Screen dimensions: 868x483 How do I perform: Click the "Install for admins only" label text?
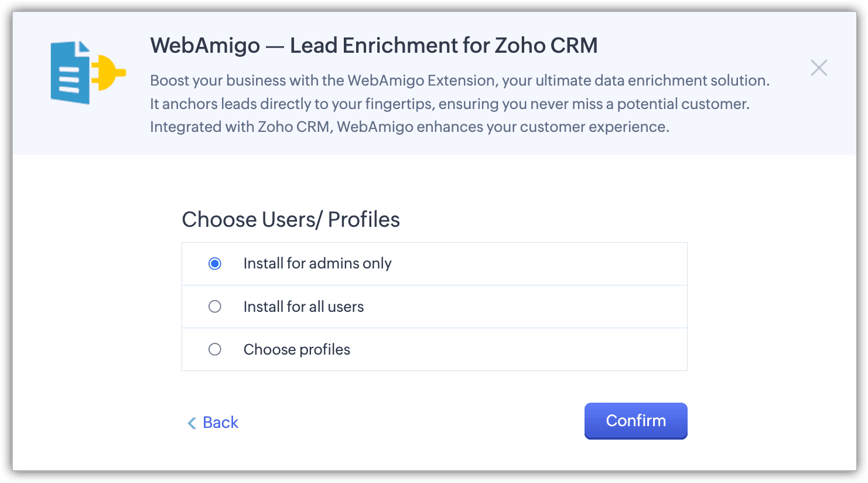(x=317, y=264)
